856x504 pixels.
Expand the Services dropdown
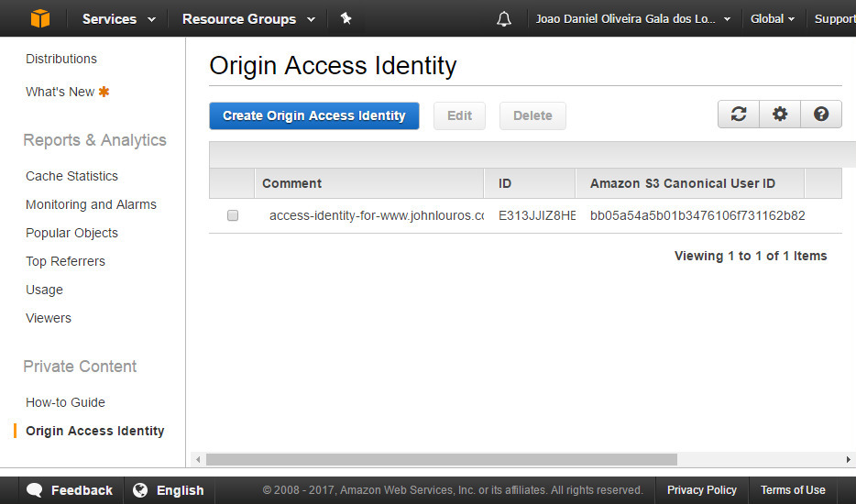click(x=118, y=19)
